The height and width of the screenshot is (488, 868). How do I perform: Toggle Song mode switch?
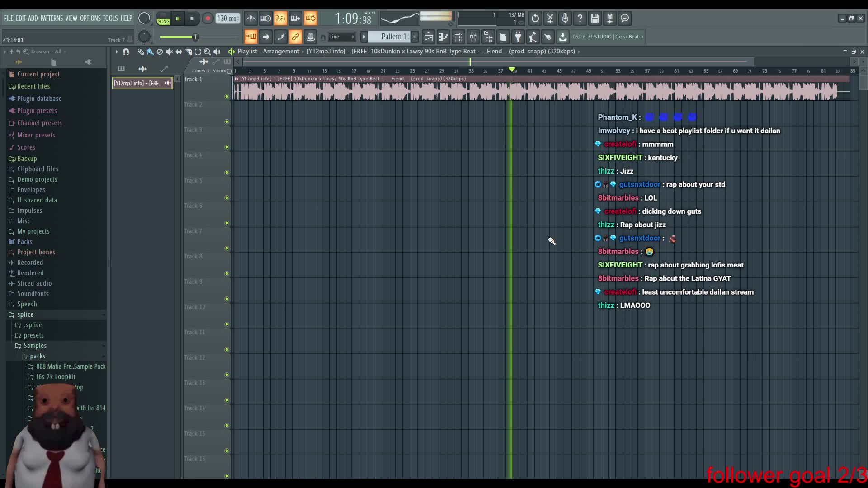[163, 19]
